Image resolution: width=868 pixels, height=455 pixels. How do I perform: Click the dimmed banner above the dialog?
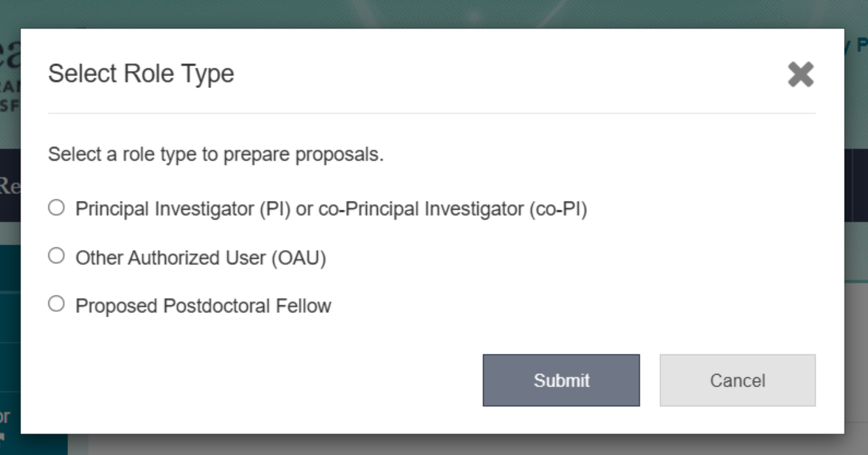pyautogui.click(x=434, y=14)
